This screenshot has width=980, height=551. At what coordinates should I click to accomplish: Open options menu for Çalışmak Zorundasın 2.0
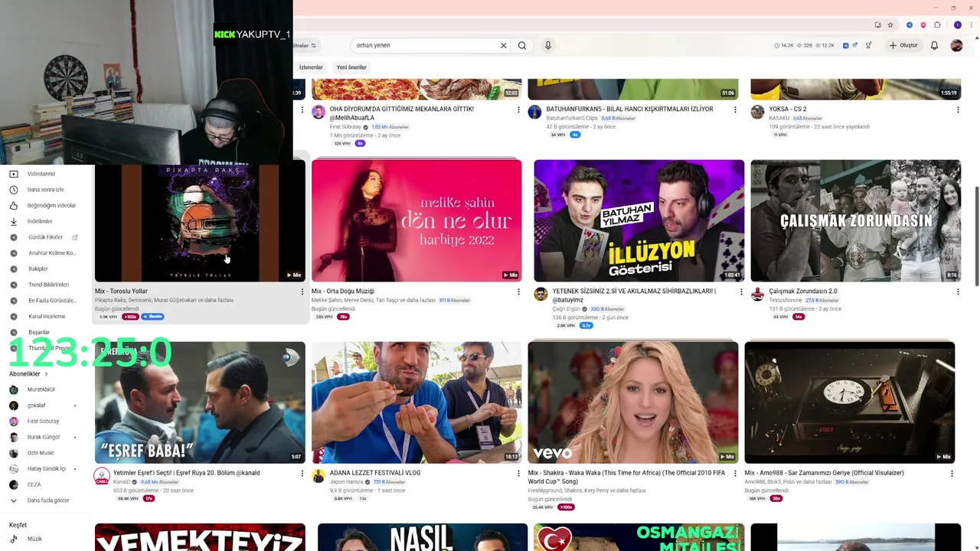tap(958, 292)
